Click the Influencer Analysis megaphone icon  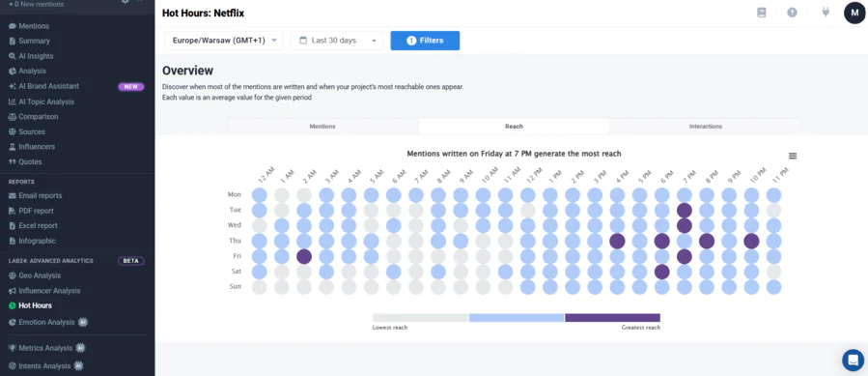tap(13, 291)
